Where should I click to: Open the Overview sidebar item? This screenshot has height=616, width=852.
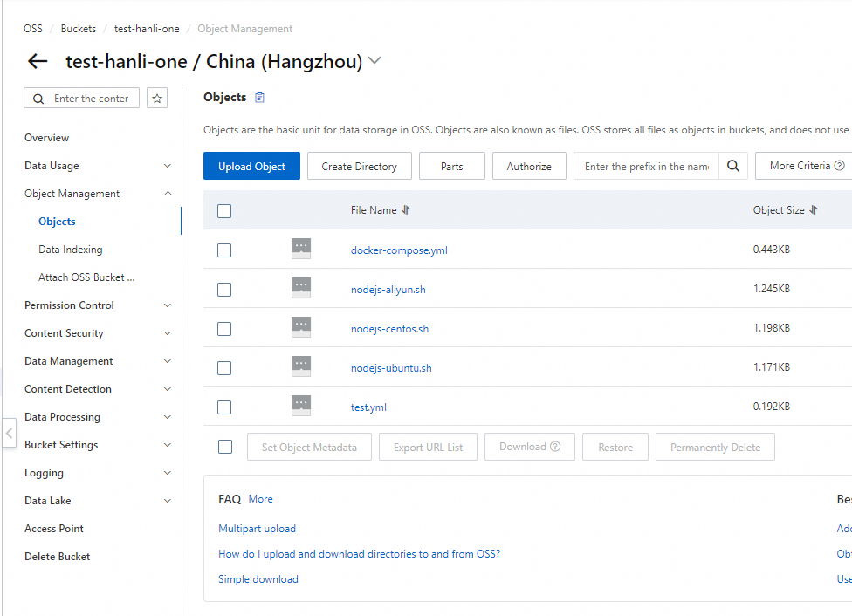(47, 138)
